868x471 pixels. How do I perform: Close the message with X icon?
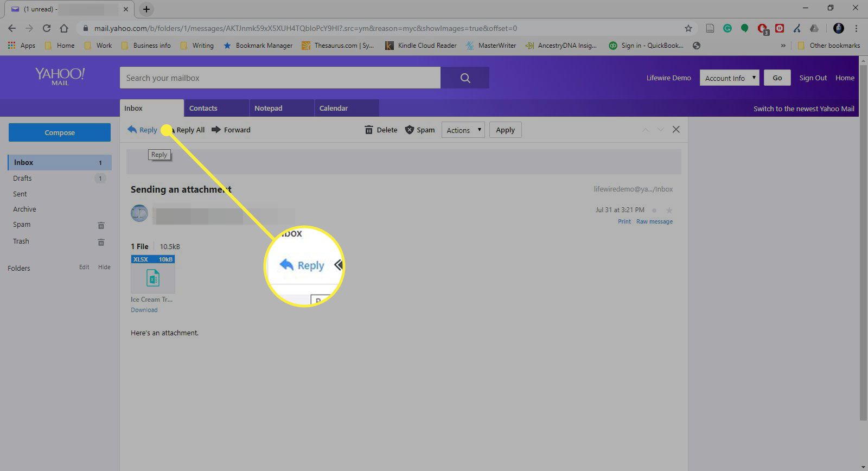pyautogui.click(x=676, y=129)
